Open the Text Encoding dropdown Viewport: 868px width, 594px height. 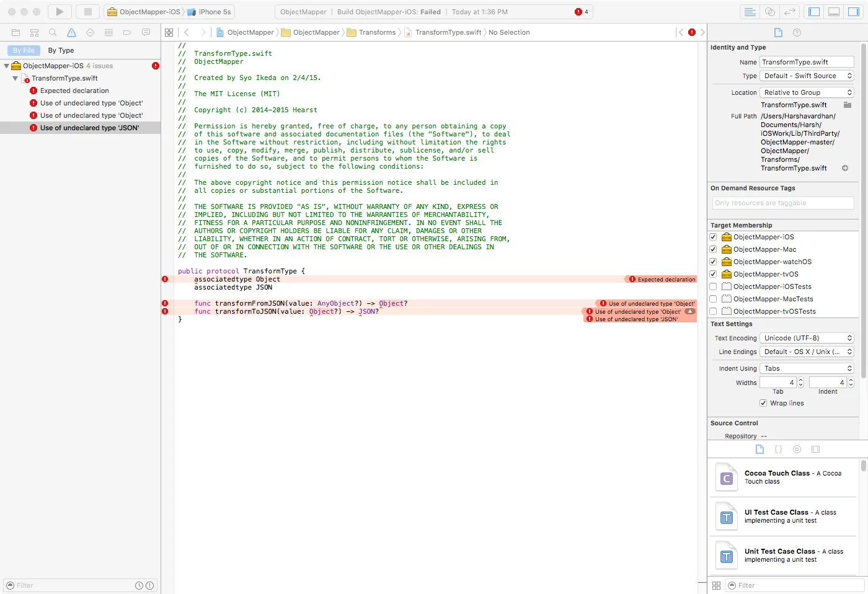(807, 338)
